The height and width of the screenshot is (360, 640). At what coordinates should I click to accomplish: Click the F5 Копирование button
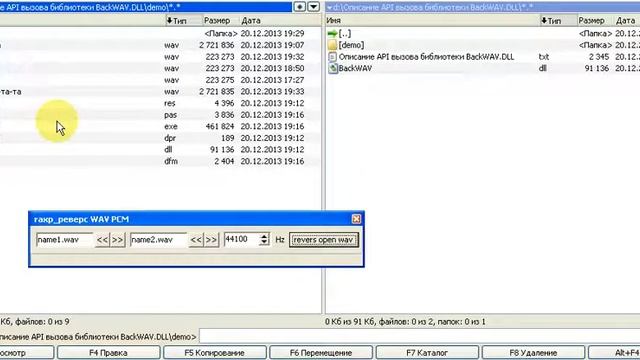click(214, 353)
